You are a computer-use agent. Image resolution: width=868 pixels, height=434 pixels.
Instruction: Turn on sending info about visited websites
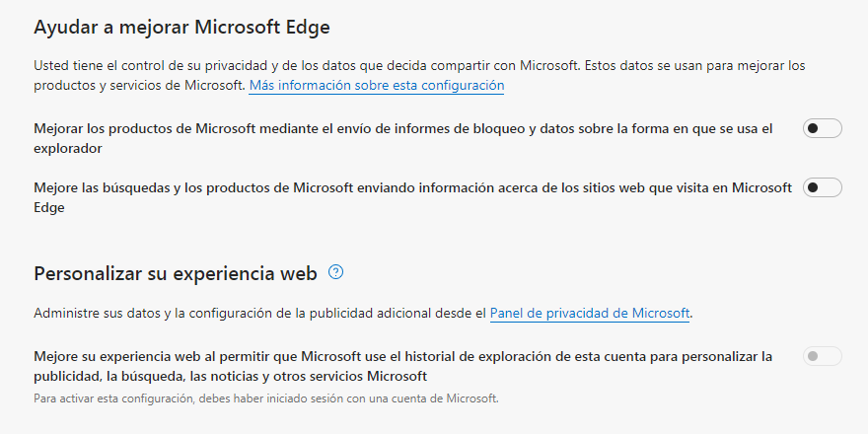tap(822, 187)
